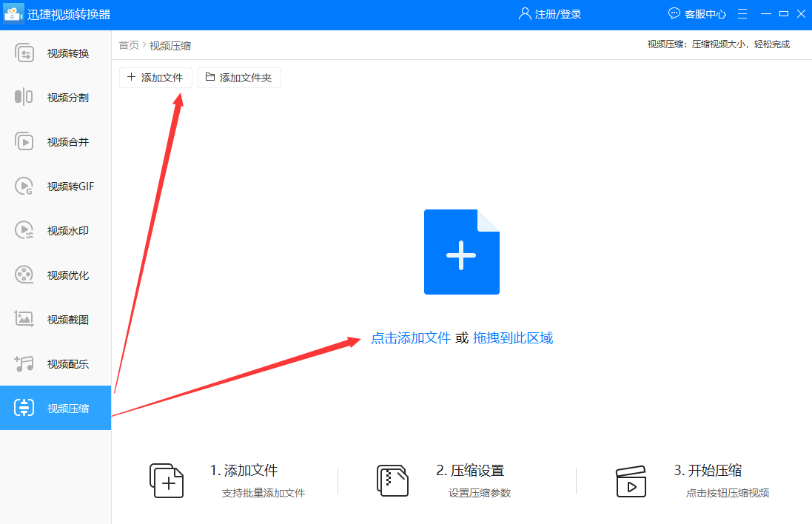
Task: Select the 视频截图 menu label
Action: 68,320
